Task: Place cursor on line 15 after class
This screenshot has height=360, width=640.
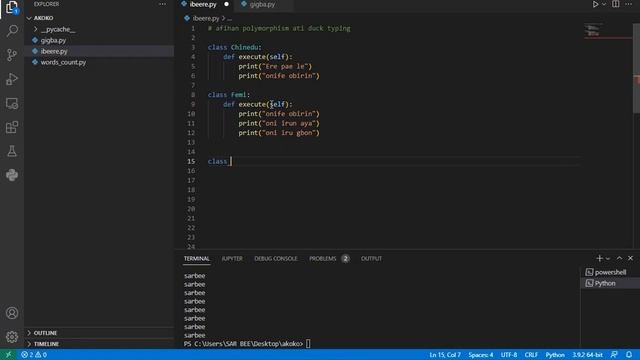Action: click(231, 162)
